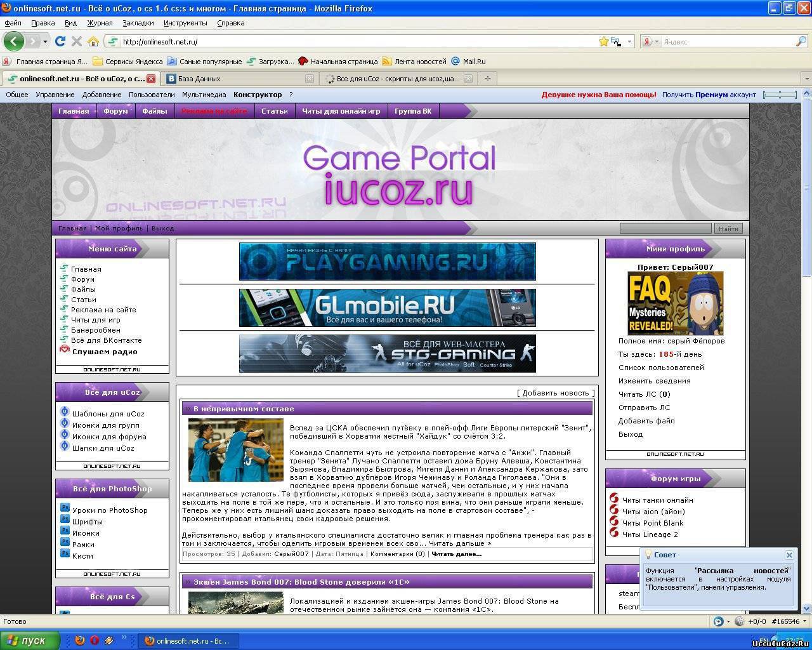Image resolution: width=812 pixels, height=650 pixels.
Task: Open the Zenit football news thumbnail
Action: (x=236, y=450)
